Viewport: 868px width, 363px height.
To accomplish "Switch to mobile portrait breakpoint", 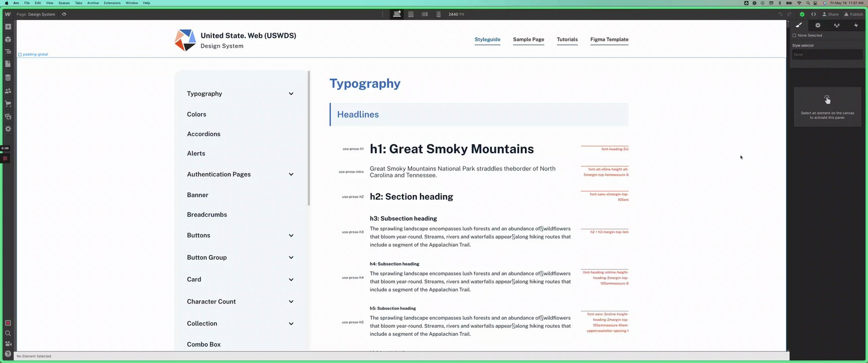I will (438, 14).
